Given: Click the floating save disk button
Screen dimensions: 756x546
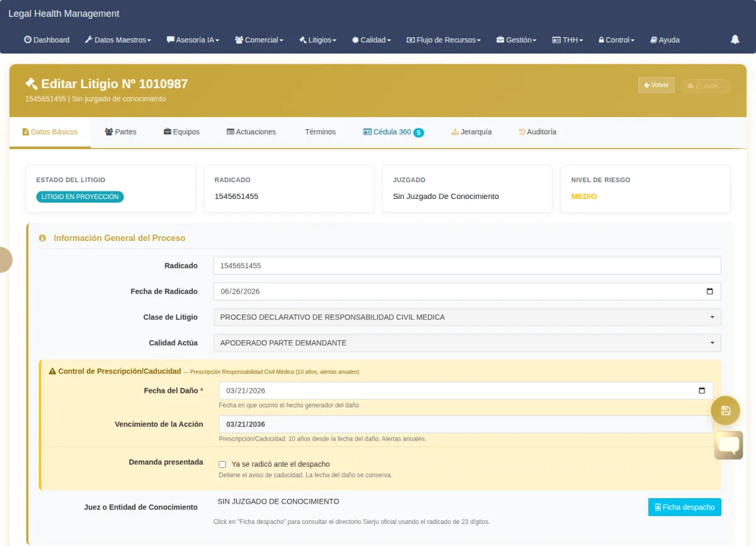Looking at the screenshot, I should pos(725,411).
